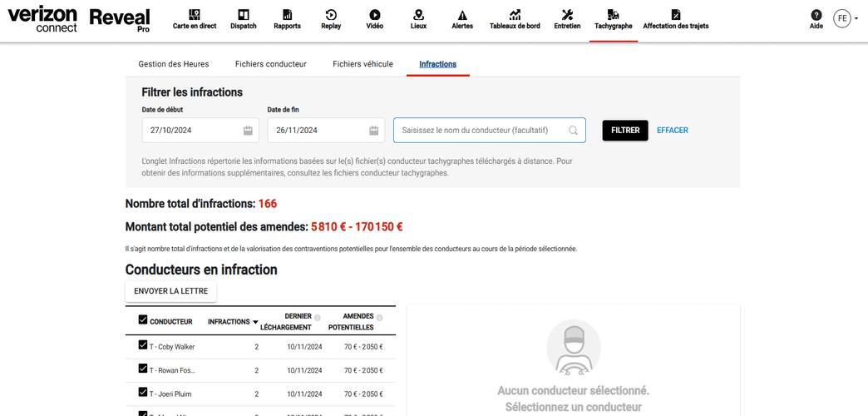Click Coby Walker's 70 € - 2050 € amount

pyautogui.click(x=363, y=347)
